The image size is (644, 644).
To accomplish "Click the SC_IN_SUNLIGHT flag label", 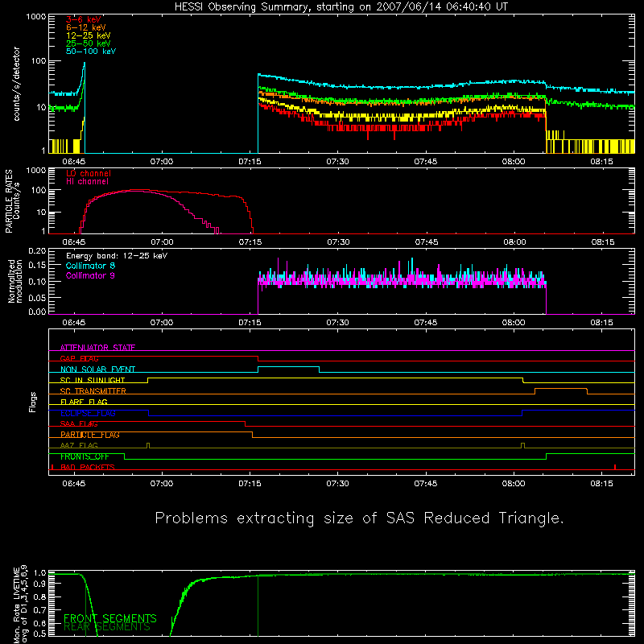I will [93, 380].
